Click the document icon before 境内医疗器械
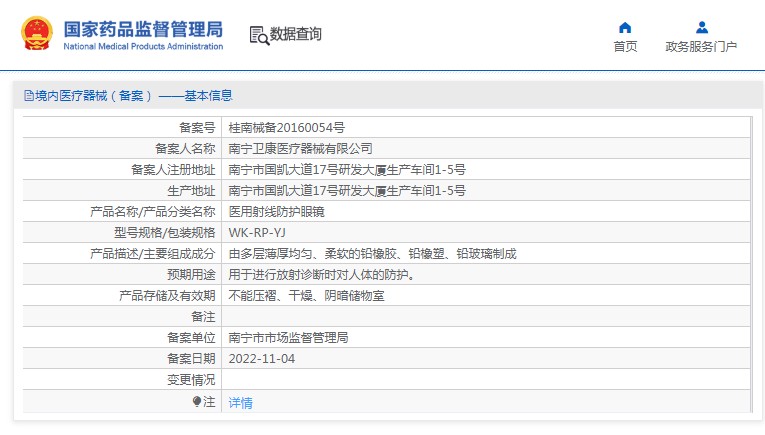This screenshot has height=435, width=765. coord(29,96)
